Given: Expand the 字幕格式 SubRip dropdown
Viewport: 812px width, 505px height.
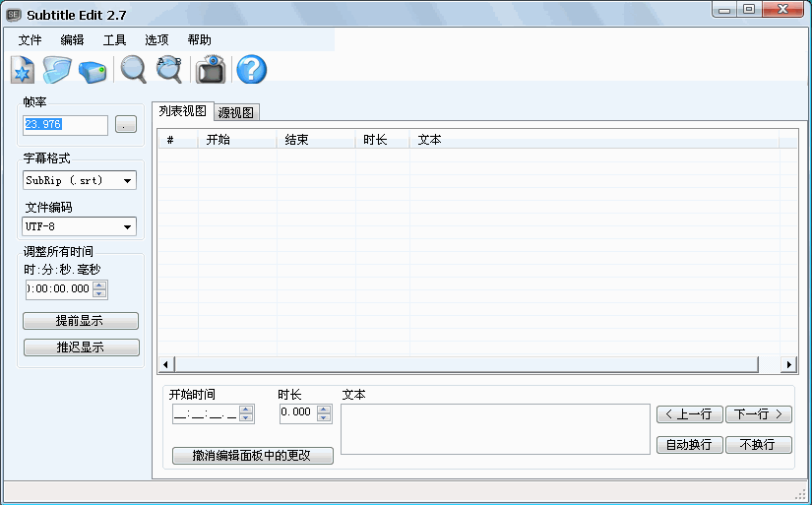Looking at the screenshot, I should [x=127, y=181].
